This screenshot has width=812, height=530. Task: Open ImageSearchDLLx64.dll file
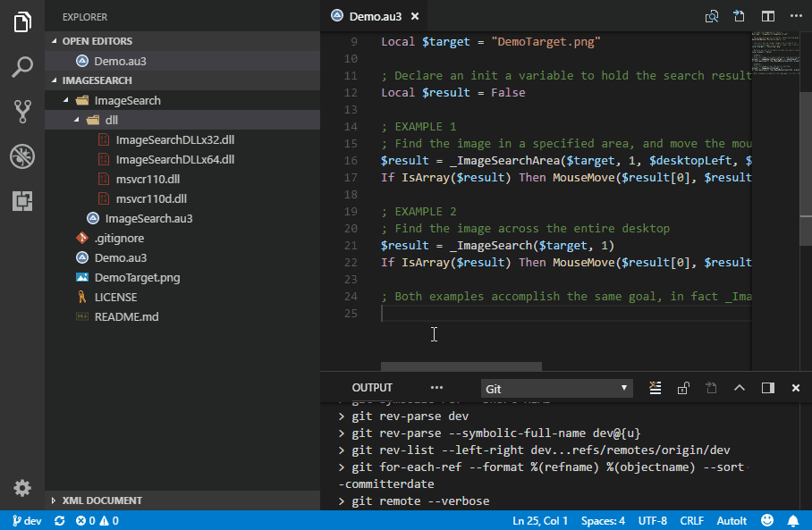click(x=182, y=159)
